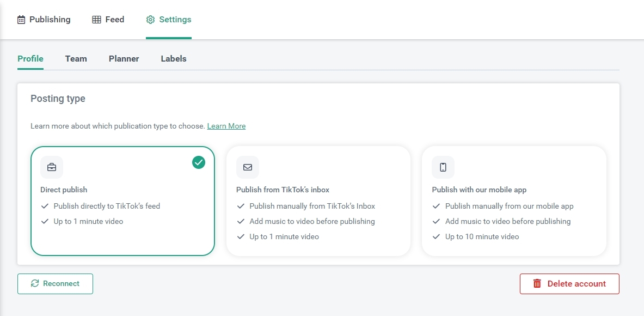This screenshot has height=316, width=644.
Task: Click the calendar icon beside Publishing
Action: (x=21, y=20)
